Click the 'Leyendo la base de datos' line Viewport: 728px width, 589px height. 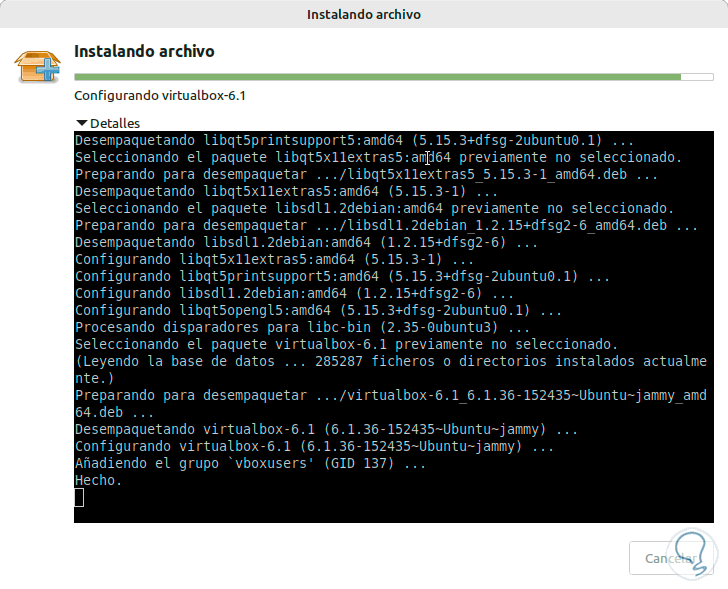(391, 369)
